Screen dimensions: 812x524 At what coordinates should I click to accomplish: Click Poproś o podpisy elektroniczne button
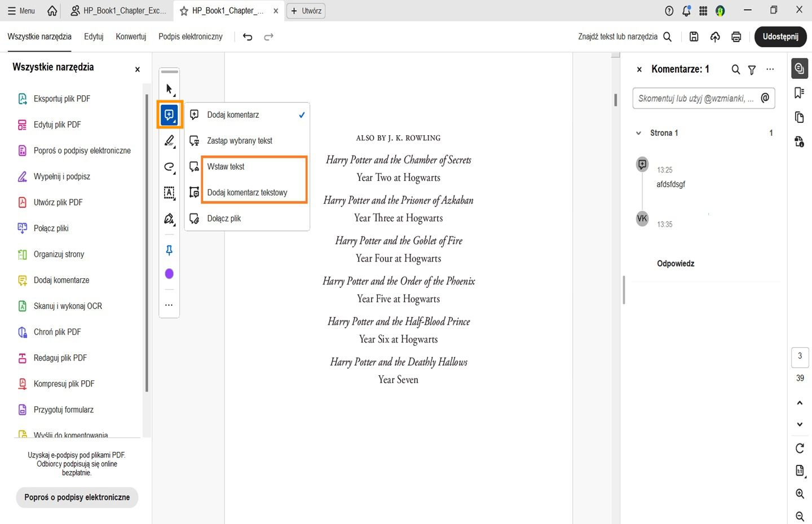[x=77, y=498]
